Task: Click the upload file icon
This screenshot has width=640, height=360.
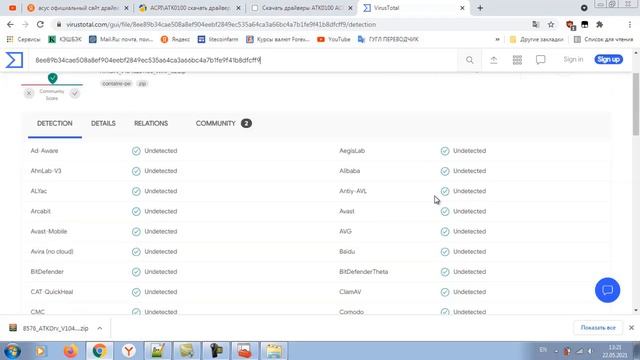Action: pos(493,60)
